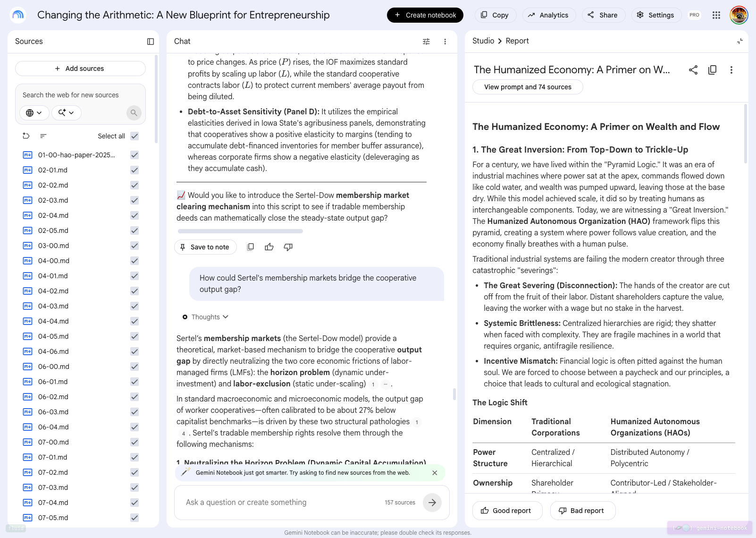Toggle the Select all checkbox
Image resolution: width=756 pixels, height=538 pixels.
[134, 136]
